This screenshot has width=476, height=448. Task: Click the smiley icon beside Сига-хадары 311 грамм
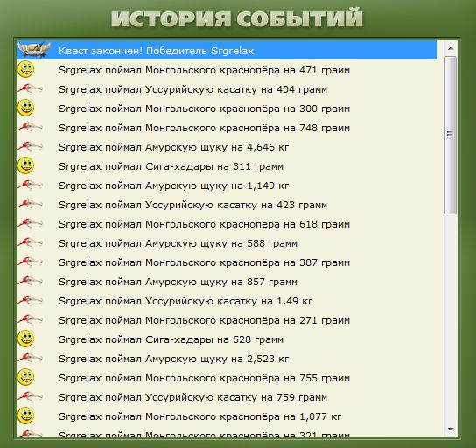[x=25, y=165]
